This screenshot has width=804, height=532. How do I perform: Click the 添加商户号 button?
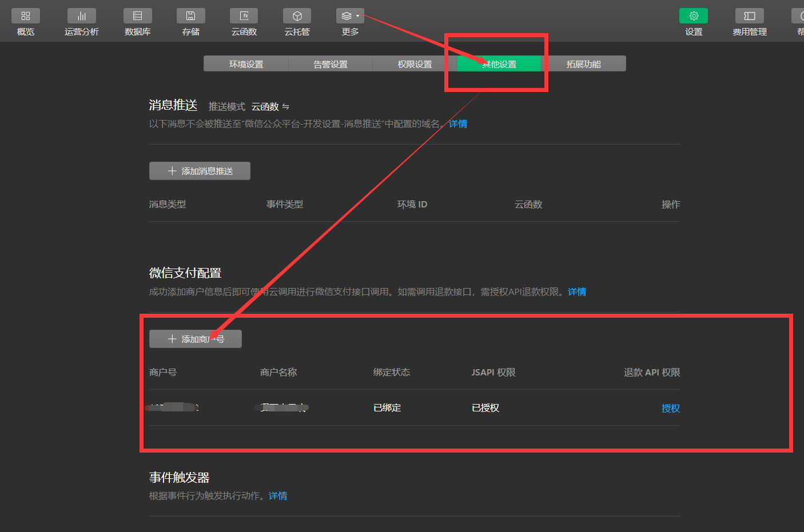[x=196, y=339]
